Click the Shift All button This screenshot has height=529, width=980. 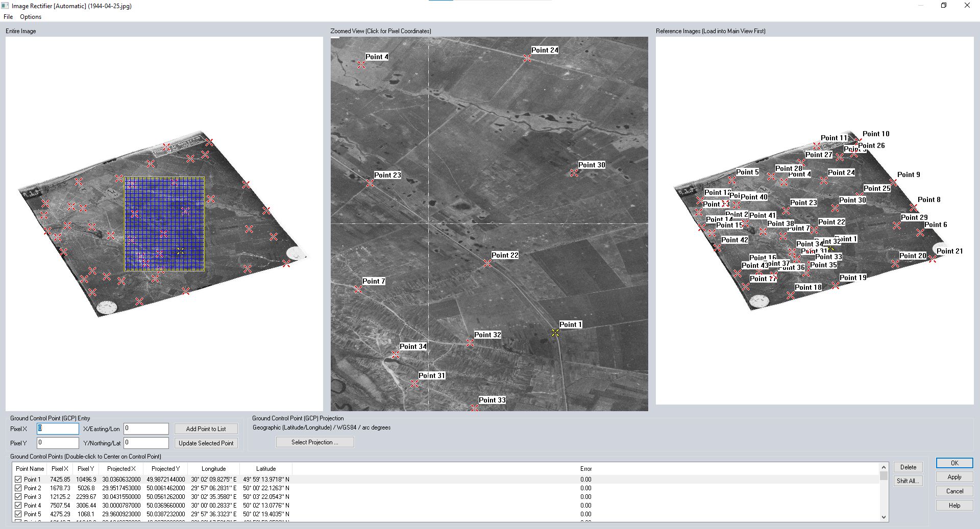[908, 481]
